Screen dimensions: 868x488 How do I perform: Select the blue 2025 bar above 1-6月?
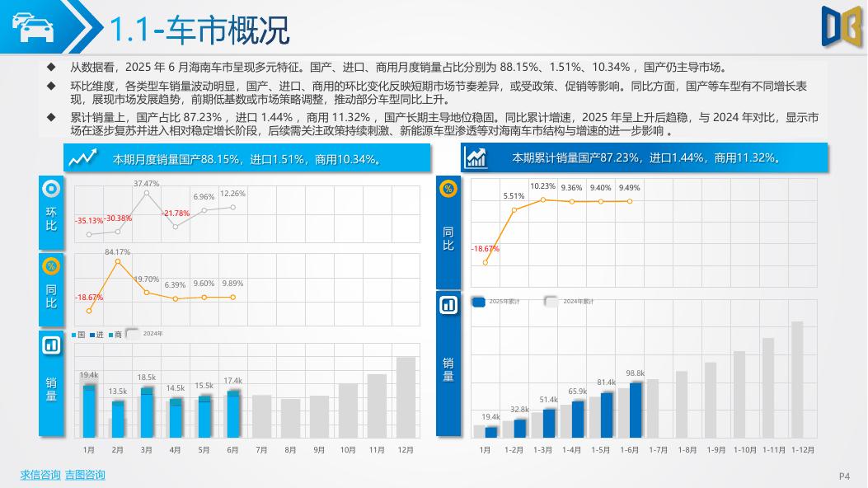pos(636,410)
